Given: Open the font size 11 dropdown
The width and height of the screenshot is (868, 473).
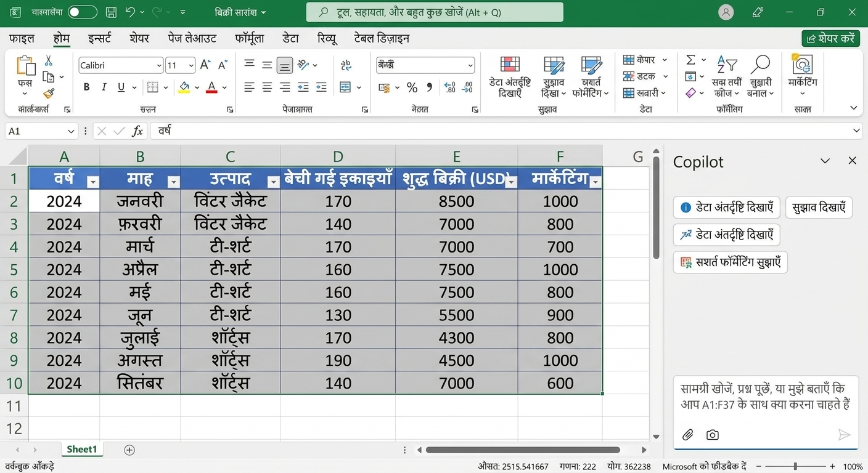Looking at the screenshot, I should pos(192,65).
